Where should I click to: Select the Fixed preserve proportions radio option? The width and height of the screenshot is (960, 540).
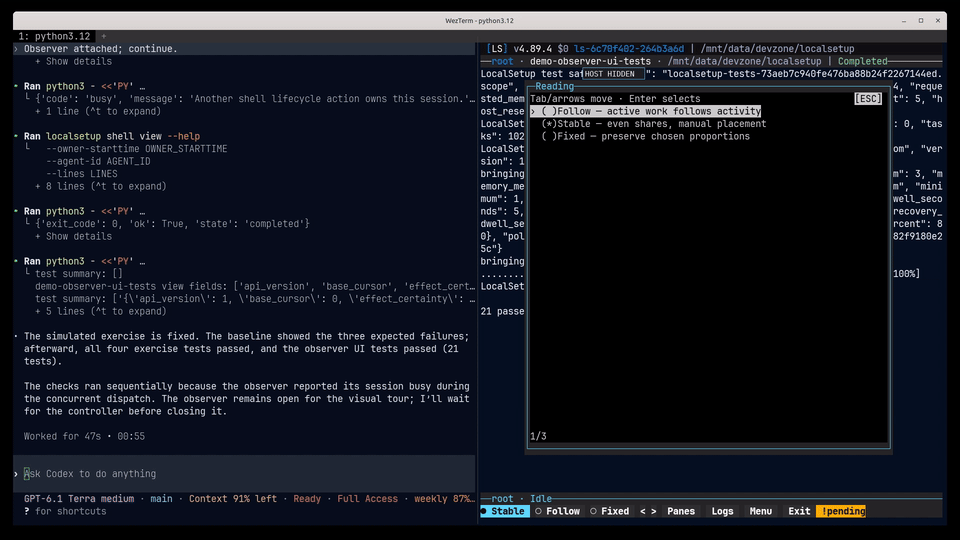[645, 137]
